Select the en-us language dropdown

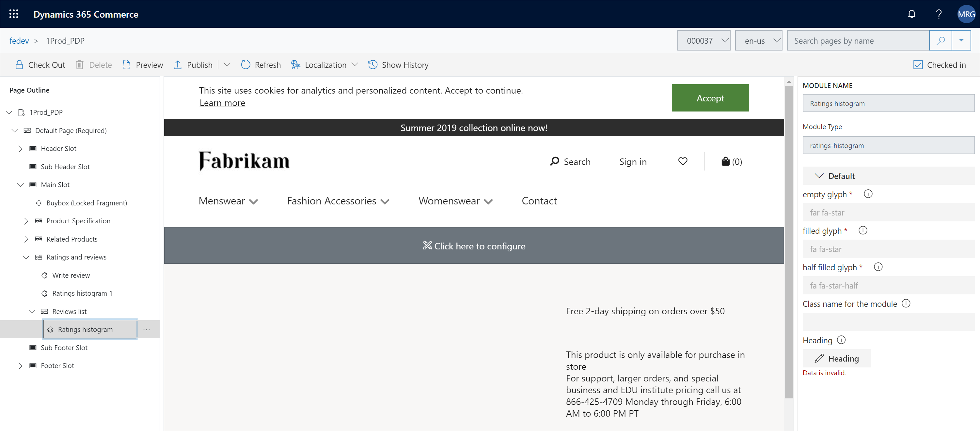759,40
